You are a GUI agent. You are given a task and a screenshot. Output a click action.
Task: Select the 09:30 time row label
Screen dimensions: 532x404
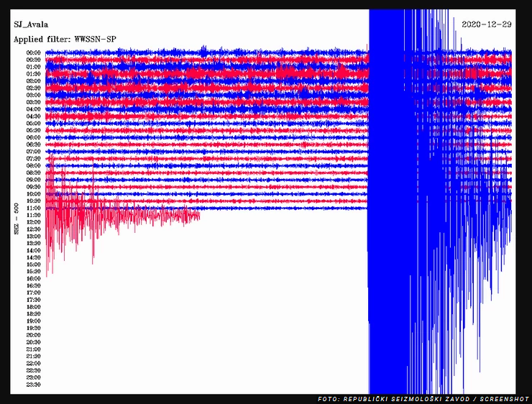pos(33,187)
